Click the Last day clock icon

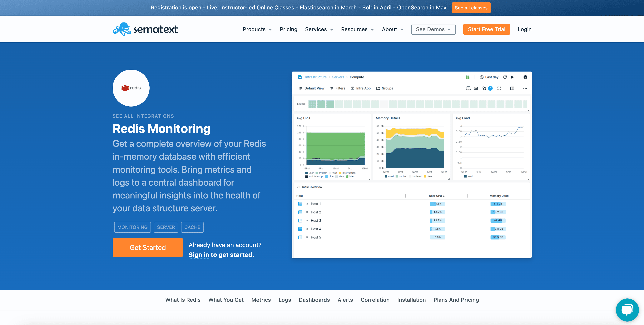pos(482,77)
